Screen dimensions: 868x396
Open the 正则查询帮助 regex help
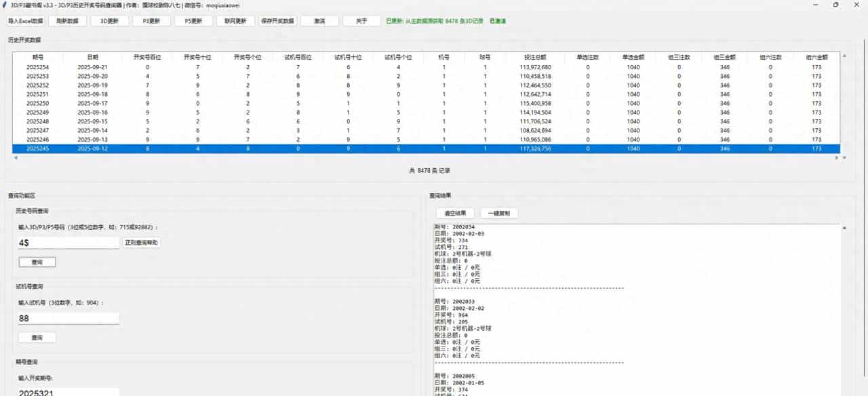pyautogui.click(x=142, y=243)
